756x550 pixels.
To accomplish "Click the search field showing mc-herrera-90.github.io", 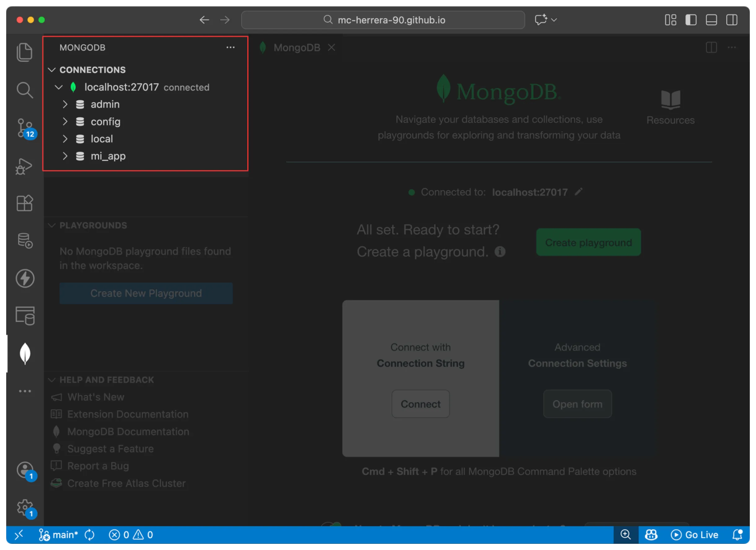I will click(x=383, y=20).
